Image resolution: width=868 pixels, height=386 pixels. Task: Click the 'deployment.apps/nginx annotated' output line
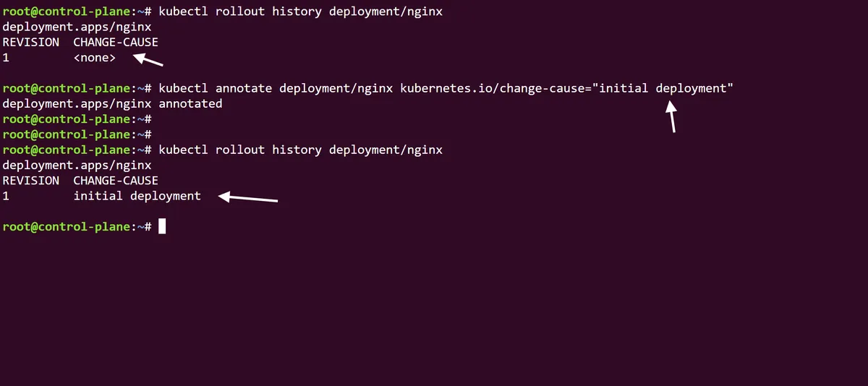coord(112,103)
